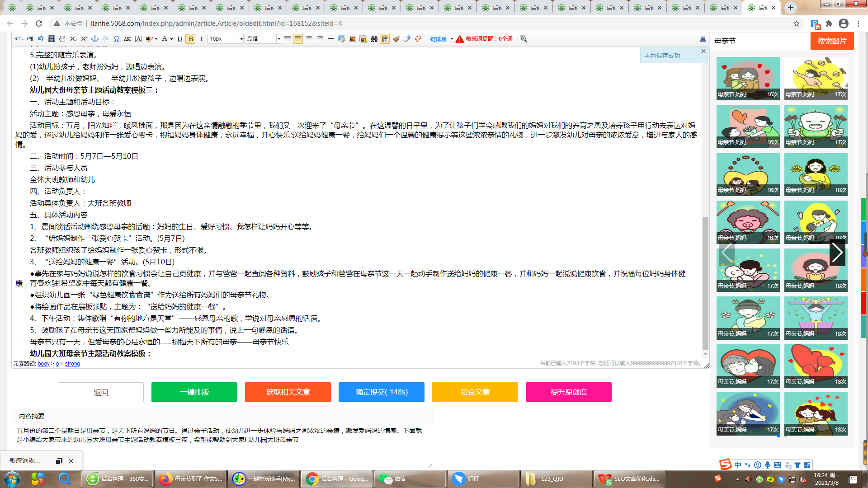868x488 pixels.
Task: Click next arrow in image carousel
Action: point(837,253)
